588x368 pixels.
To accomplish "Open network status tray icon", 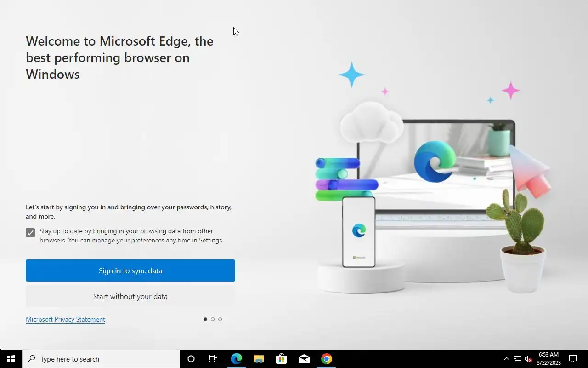I will click(518, 359).
